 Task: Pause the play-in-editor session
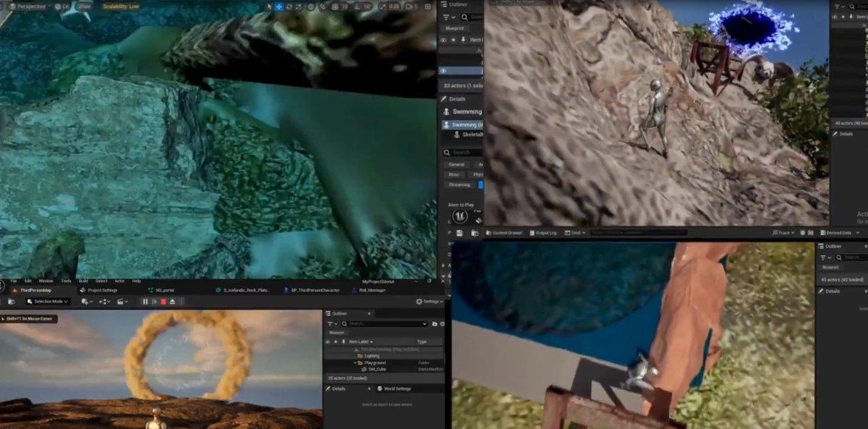pos(145,302)
